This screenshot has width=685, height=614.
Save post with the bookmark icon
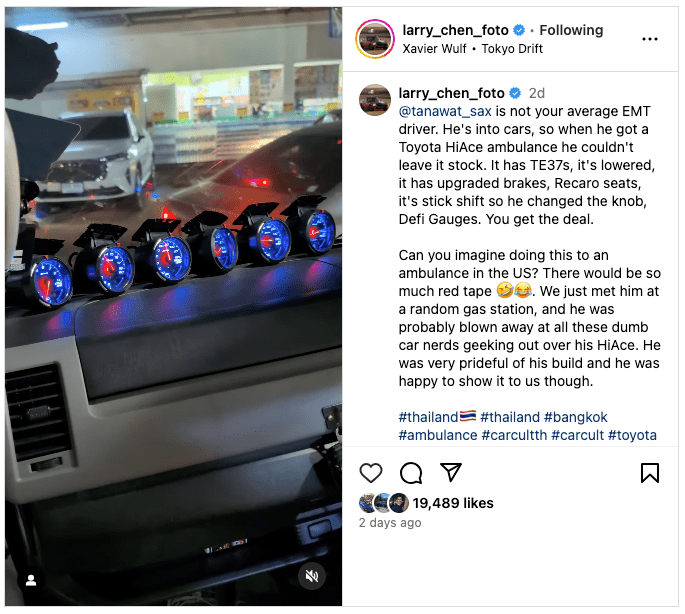[650, 473]
